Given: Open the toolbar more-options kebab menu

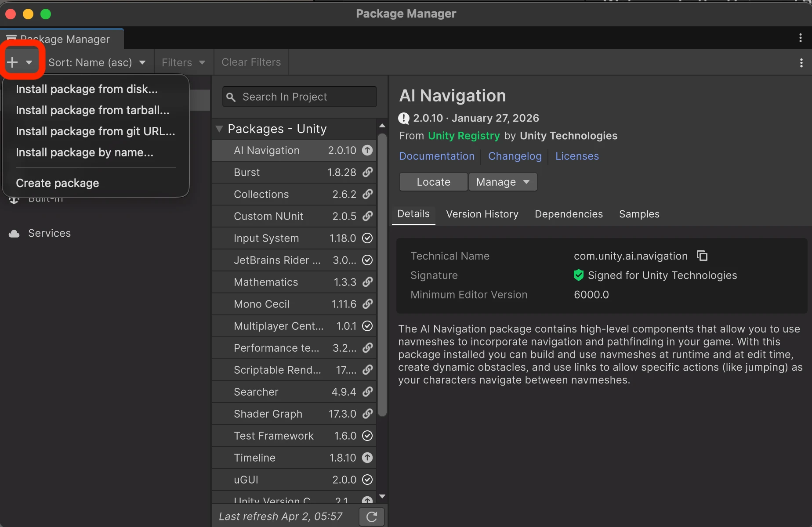Looking at the screenshot, I should click(x=801, y=63).
